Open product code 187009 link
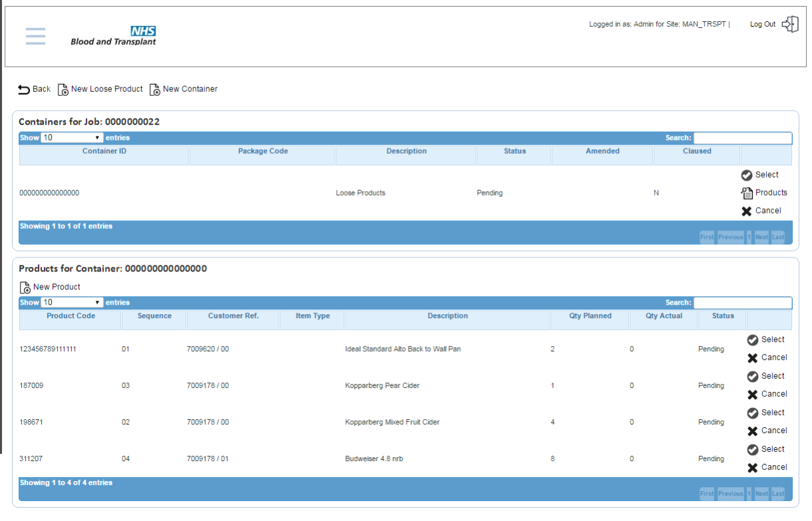Screen dimensions: 812x521 (x=31, y=386)
